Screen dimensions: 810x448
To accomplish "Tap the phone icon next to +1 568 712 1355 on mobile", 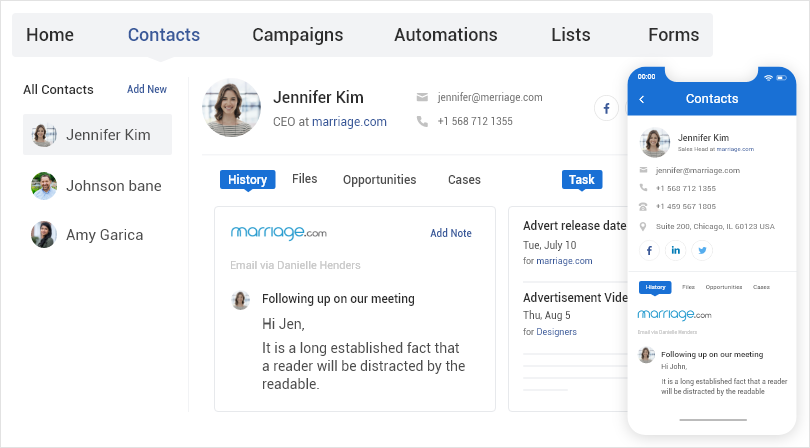I will point(643,188).
